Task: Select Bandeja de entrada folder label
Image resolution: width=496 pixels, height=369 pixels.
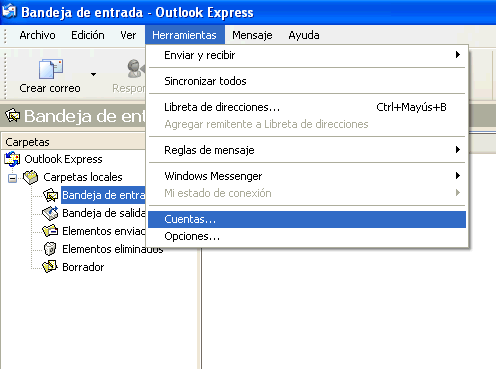Action: 103,195
